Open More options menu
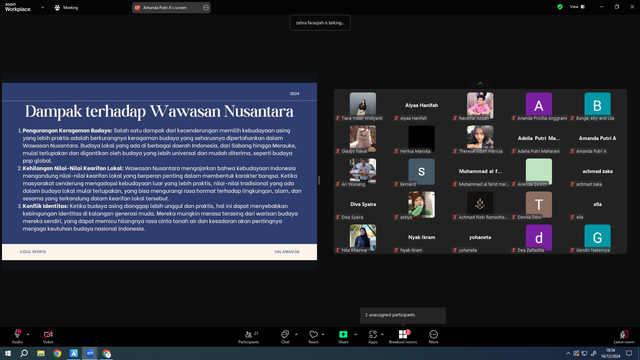Image resolution: width=640 pixels, height=360 pixels. tap(433, 336)
